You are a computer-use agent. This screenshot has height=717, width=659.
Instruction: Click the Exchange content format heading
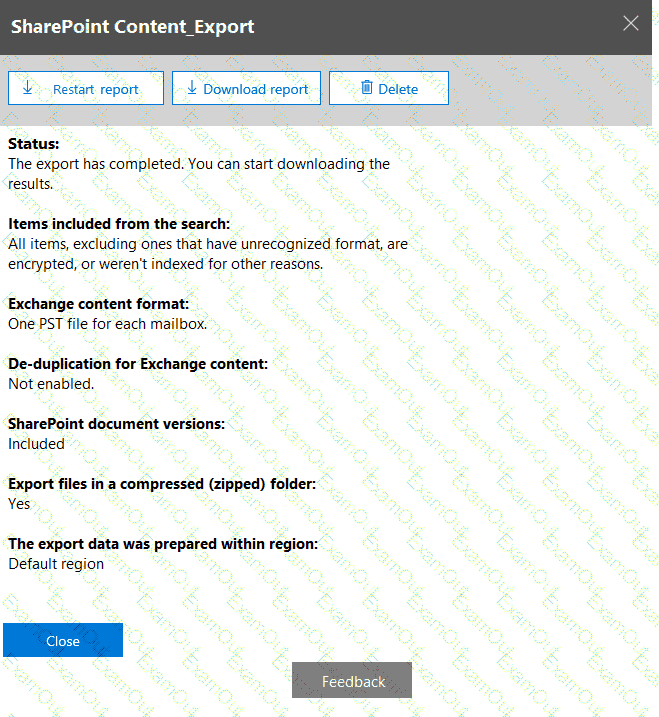[x=98, y=303]
